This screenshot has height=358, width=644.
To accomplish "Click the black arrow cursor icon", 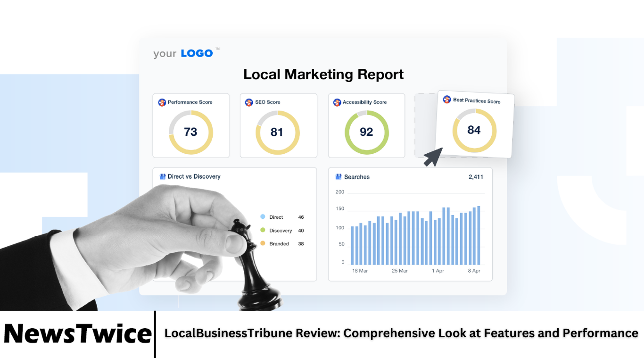I will click(433, 157).
